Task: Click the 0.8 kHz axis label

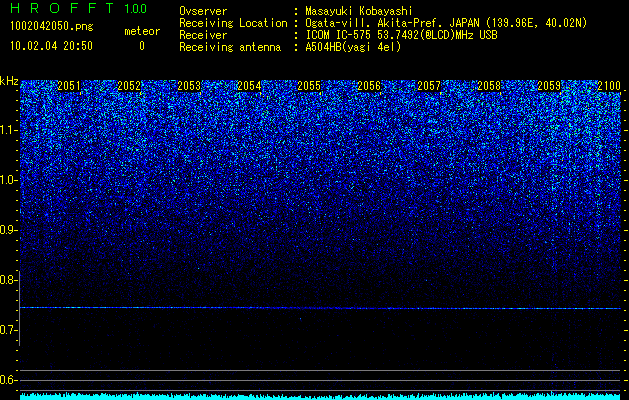Action: tap(9, 280)
